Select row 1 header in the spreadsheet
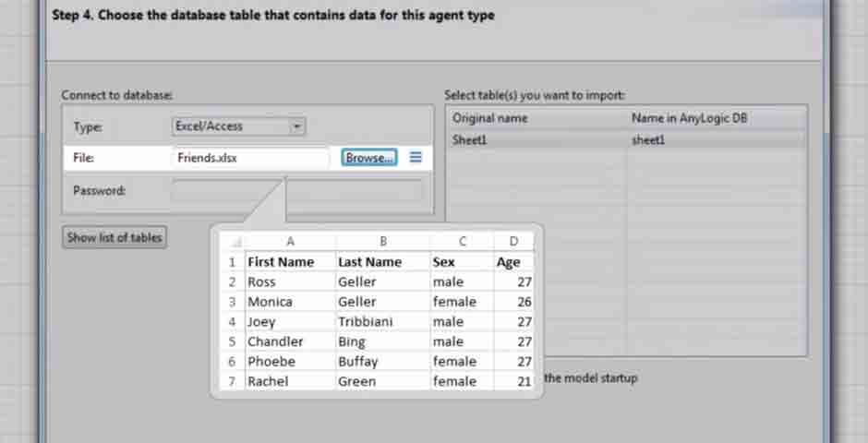The image size is (868, 443). click(x=233, y=262)
